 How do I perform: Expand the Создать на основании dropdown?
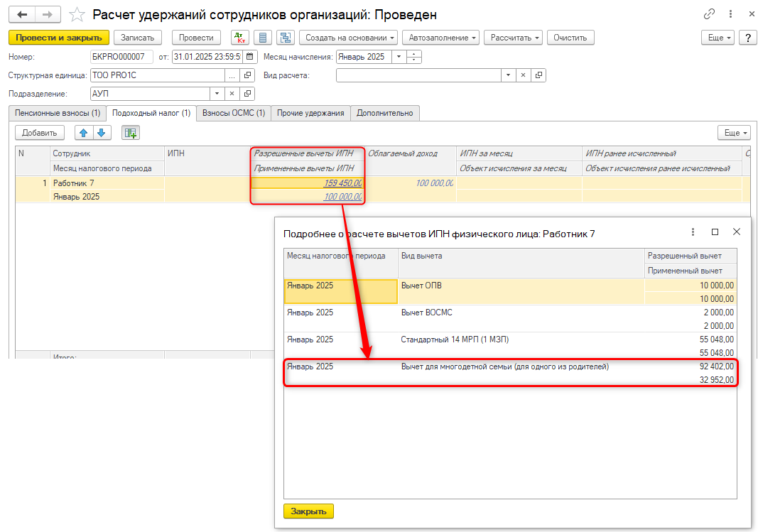348,38
